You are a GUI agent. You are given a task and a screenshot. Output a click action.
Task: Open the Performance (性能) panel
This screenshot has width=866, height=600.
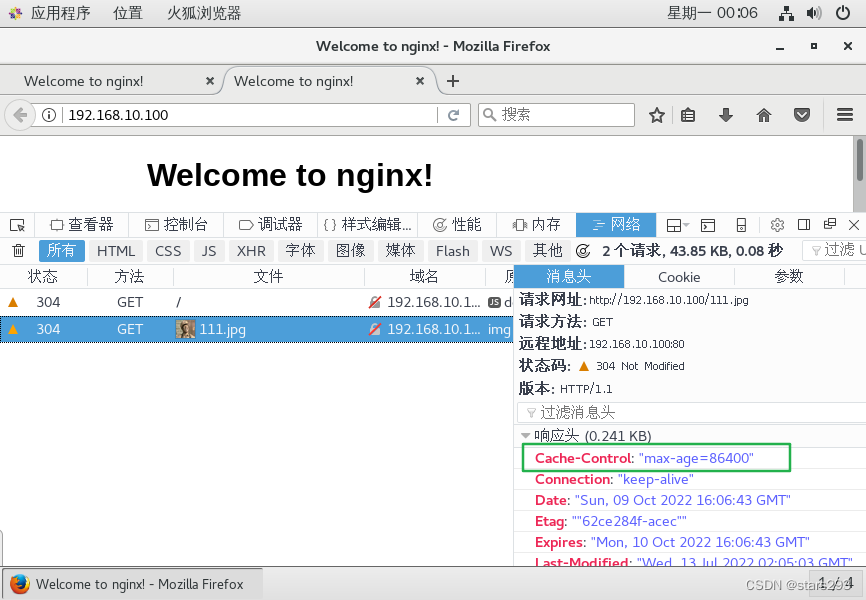point(457,225)
